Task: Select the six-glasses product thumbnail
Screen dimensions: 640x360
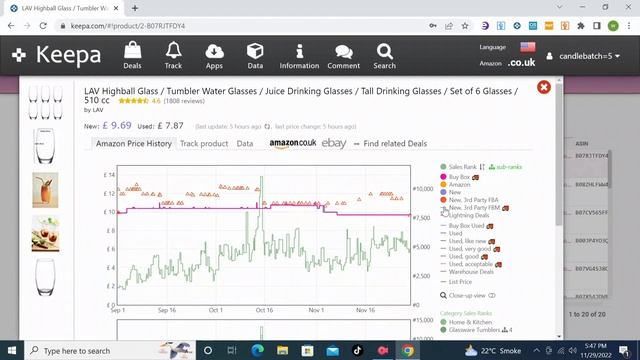Action: click(x=45, y=102)
